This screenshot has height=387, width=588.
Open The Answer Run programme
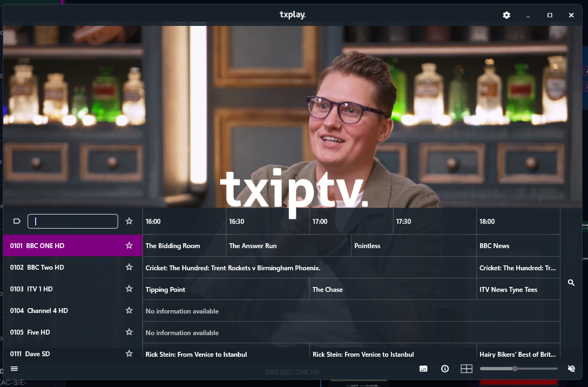(289, 246)
